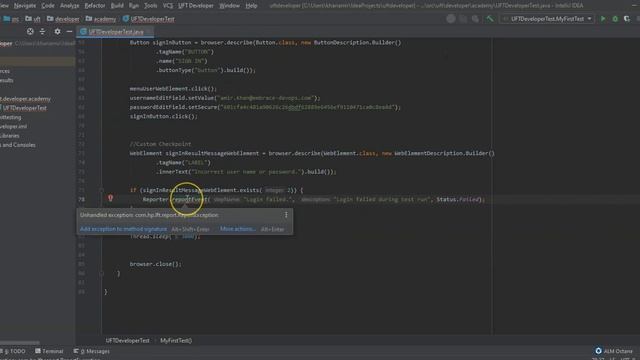Select the developer.academy package in project tree
Screen dimensions: 640x360
[25, 99]
